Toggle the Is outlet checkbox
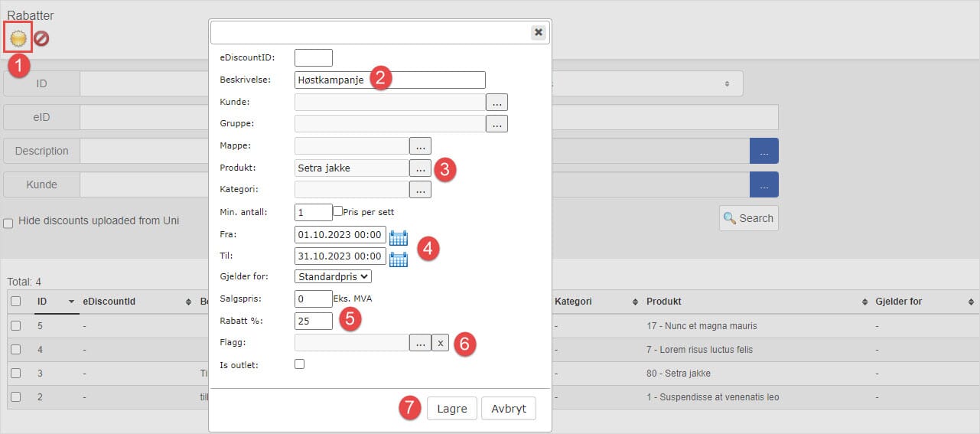 (x=300, y=364)
